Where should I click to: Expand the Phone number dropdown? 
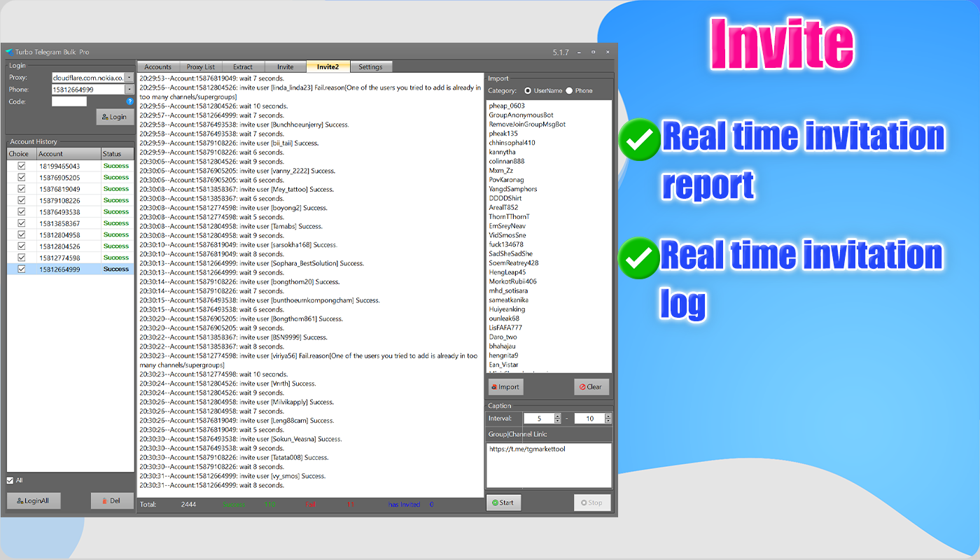pos(129,90)
